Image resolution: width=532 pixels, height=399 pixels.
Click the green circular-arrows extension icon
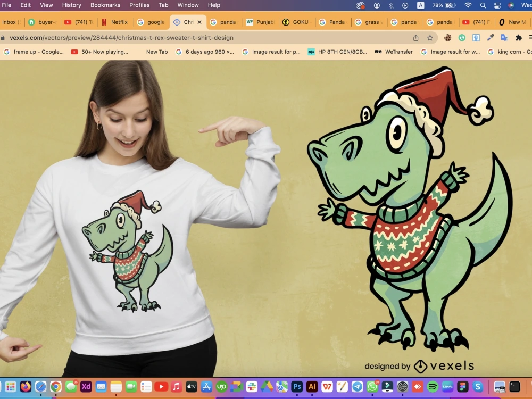462,38
